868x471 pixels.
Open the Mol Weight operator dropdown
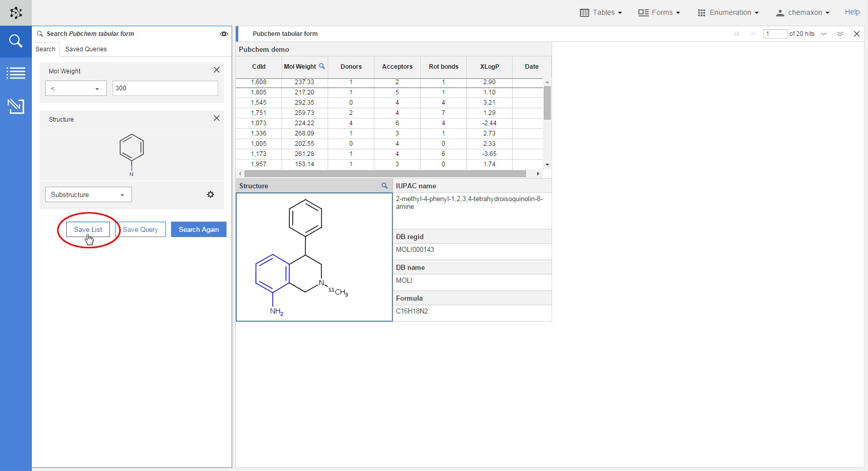tap(76, 88)
